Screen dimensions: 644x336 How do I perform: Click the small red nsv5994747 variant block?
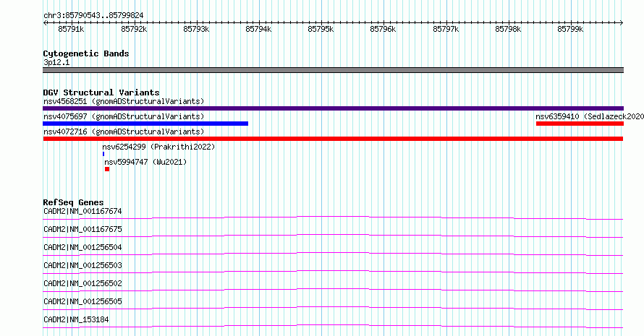tap(107, 169)
